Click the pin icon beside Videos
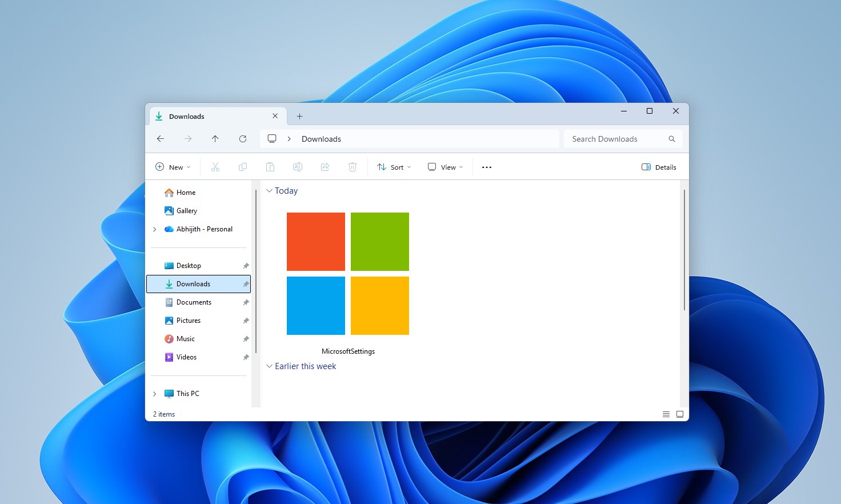Viewport: 841px width, 504px height. [x=246, y=357]
